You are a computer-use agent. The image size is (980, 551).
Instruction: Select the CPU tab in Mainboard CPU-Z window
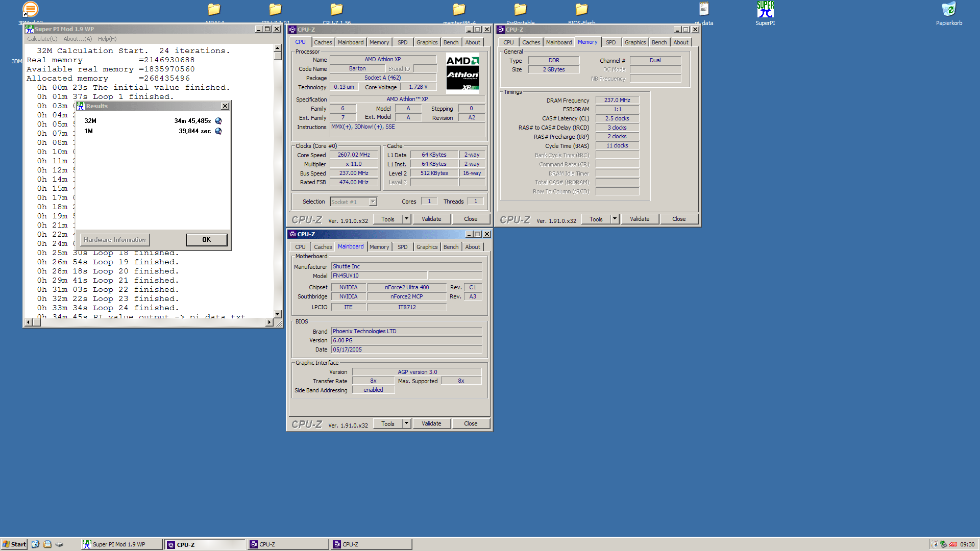[300, 247]
